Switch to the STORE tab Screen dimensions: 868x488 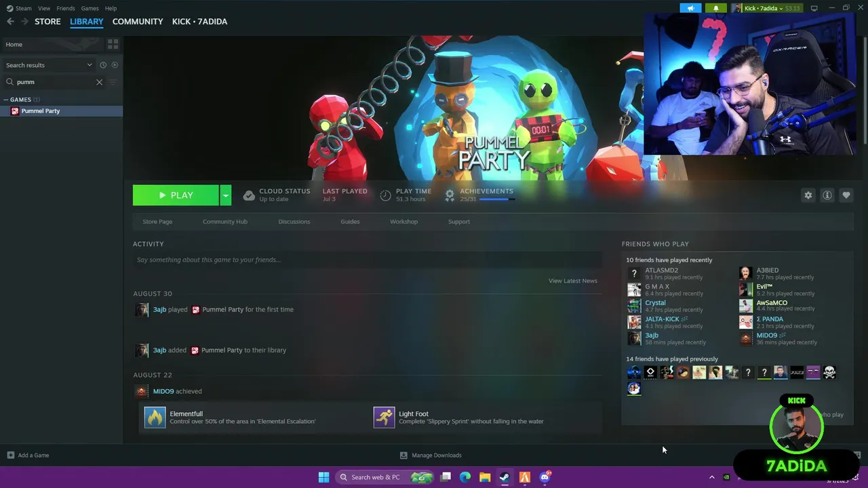[47, 22]
